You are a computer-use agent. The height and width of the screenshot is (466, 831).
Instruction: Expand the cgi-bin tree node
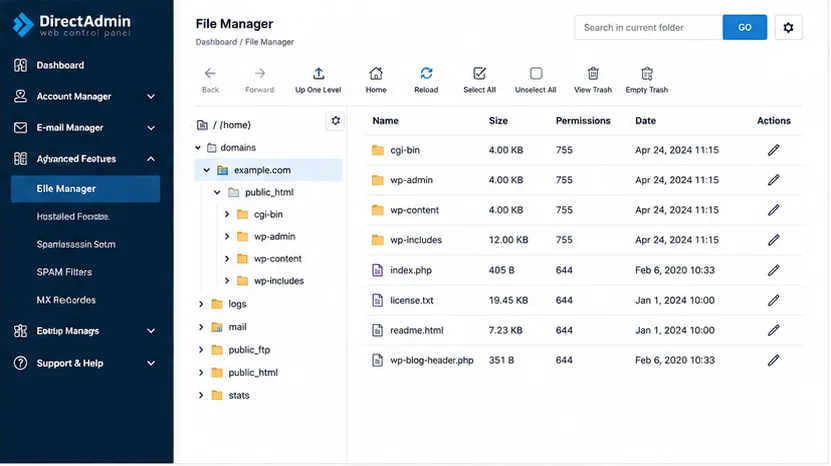(x=227, y=215)
